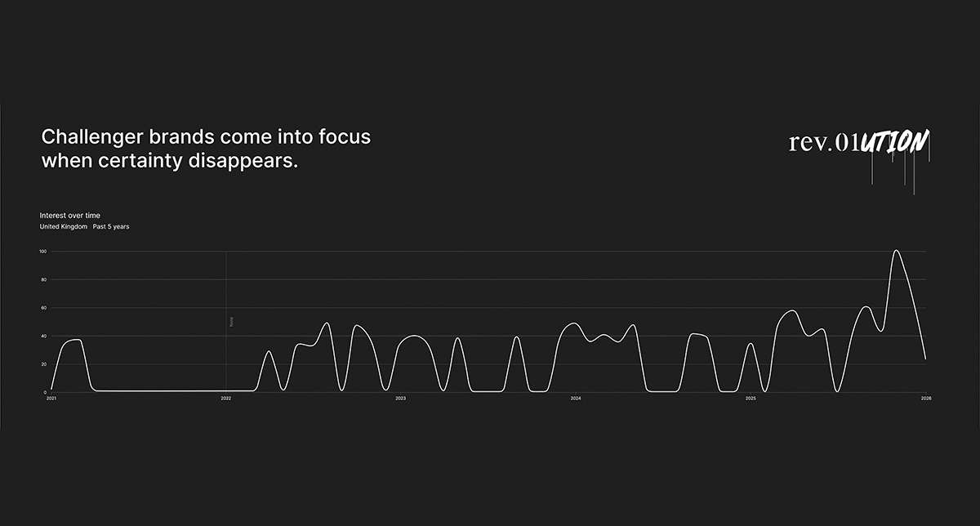The height and width of the screenshot is (526, 980).
Task: Select the 'Past 5 years' time range label
Action: click(x=111, y=227)
